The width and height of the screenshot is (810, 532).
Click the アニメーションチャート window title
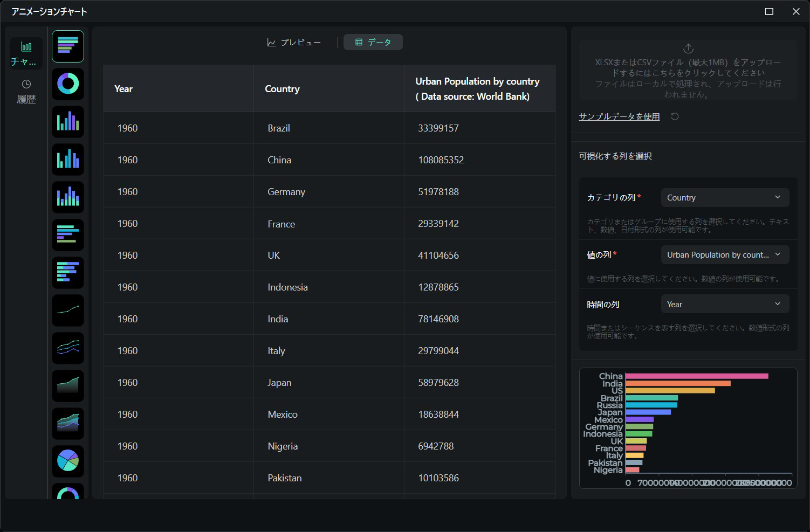point(49,11)
